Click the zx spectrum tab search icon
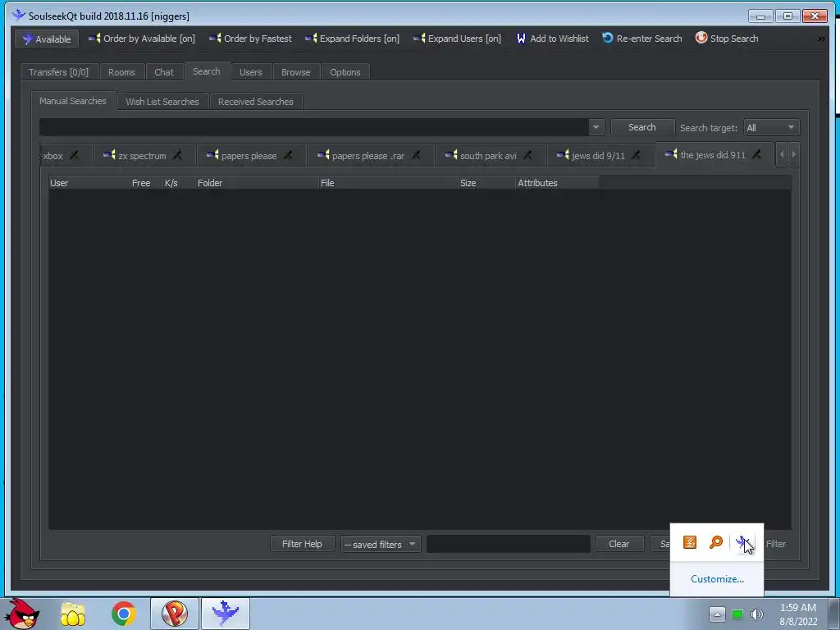 pyautogui.click(x=109, y=155)
